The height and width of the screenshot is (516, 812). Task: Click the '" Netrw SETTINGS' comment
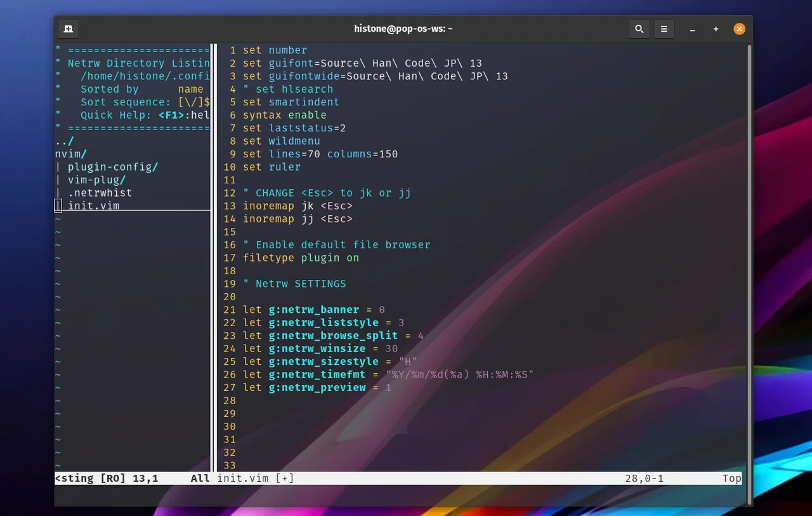(x=294, y=284)
